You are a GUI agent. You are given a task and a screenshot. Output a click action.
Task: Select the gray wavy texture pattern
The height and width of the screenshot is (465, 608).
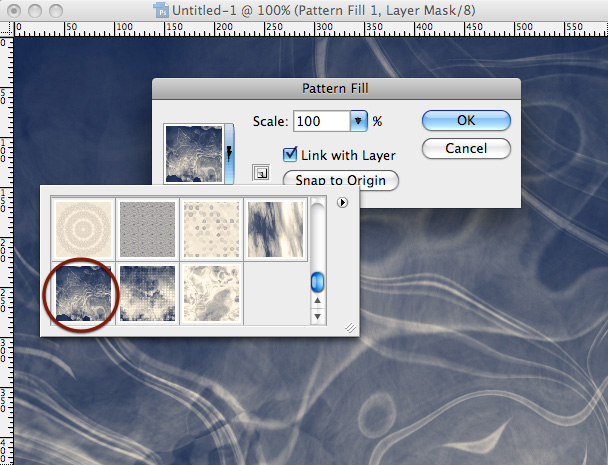tap(147, 229)
